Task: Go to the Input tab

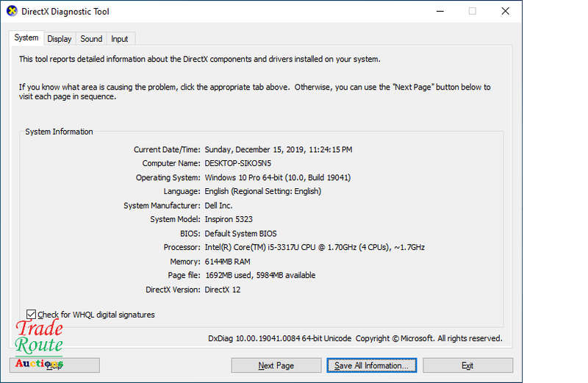Action: [x=120, y=39]
